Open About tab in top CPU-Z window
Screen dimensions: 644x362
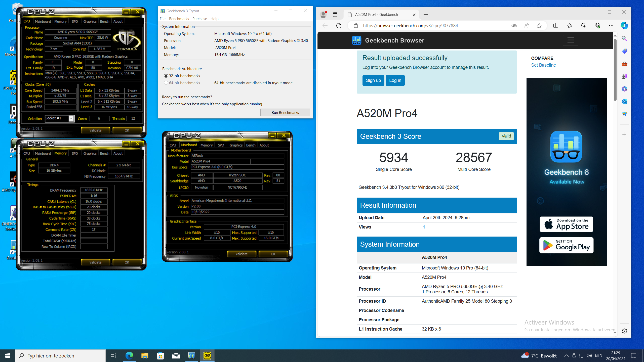coord(118,21)
